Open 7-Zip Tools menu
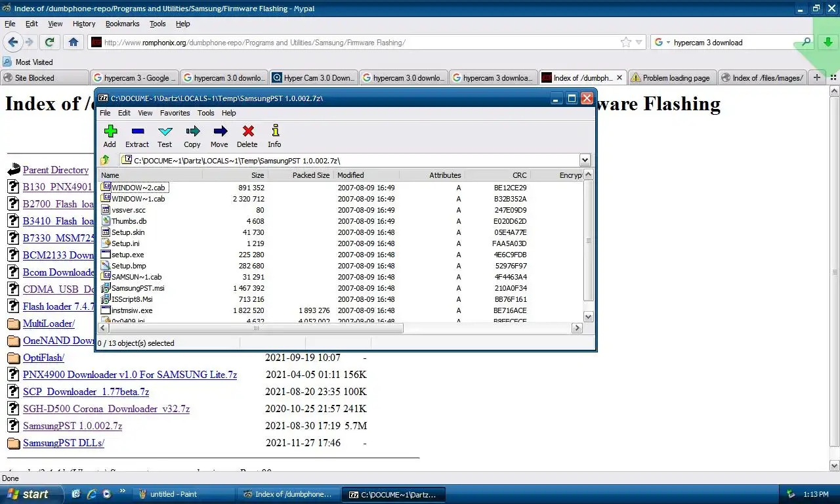Image resolution: width=840 pixels, height=504 pixels. pyautogui.click(x=206, y=113)
